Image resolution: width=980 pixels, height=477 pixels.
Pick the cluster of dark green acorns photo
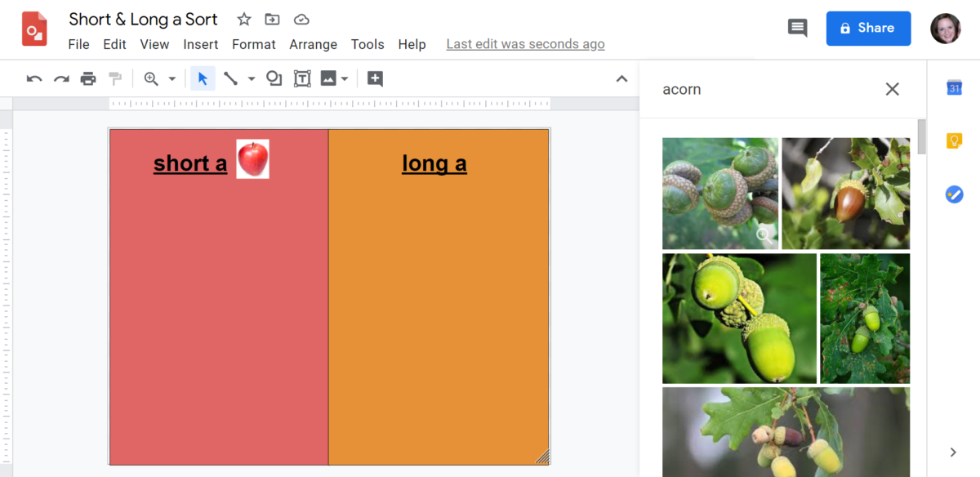[x=720, y=194]
